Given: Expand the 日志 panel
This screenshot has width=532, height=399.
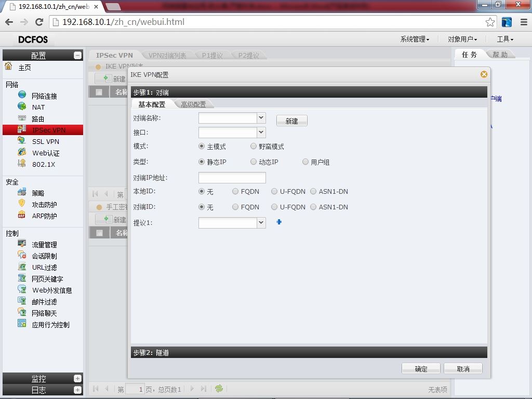Looking at the screenshot, I should (77, 390).
